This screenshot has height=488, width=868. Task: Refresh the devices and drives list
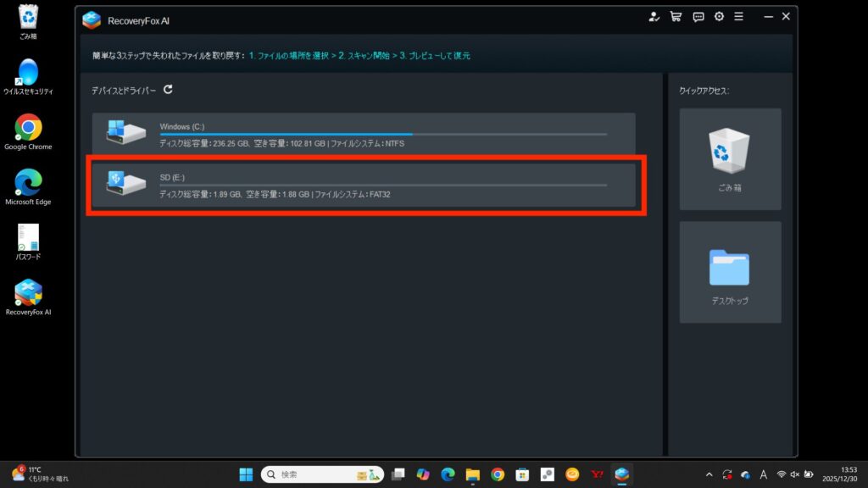coord(168,90)
